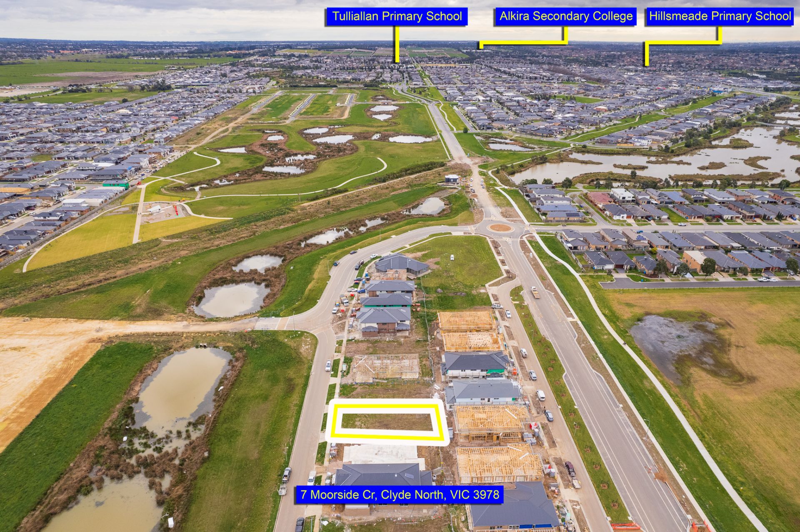Click the Alkira Secondary College label
800x532 pixels.
click(566, 17)
